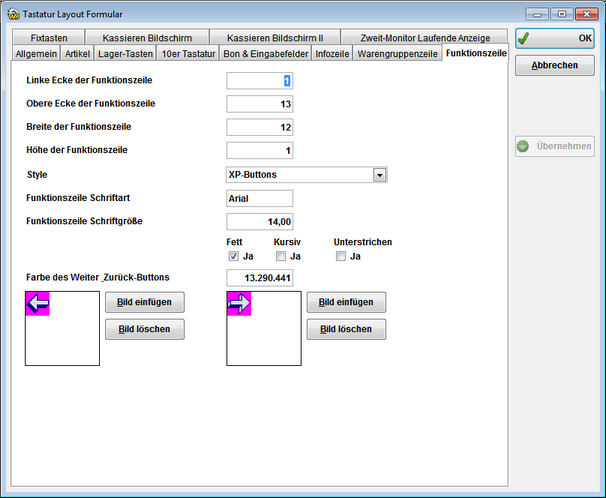
Task: Click the Übernehmen button
Action: coord(555,146)
